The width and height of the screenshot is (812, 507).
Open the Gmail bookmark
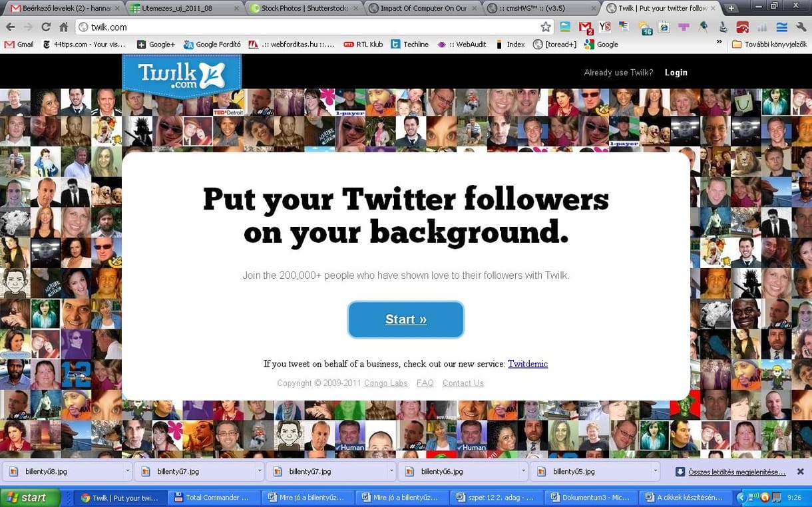(x=19, y=45)
